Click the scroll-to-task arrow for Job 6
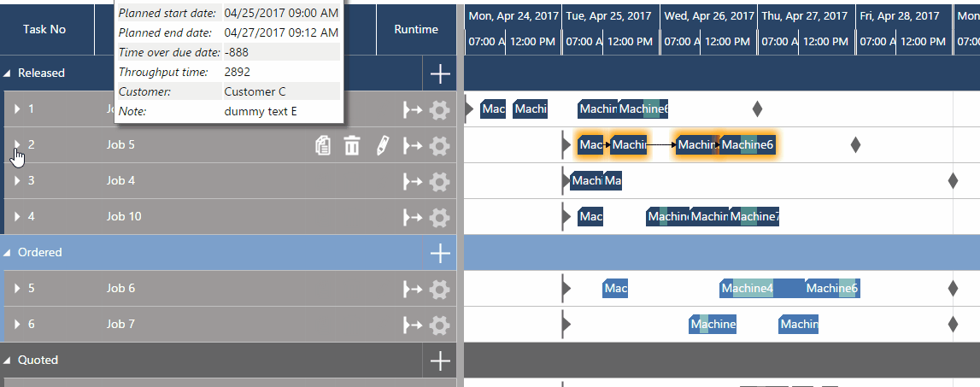Image resolution: width=980 pixels, height=387 pixels. tap(412, 289)
